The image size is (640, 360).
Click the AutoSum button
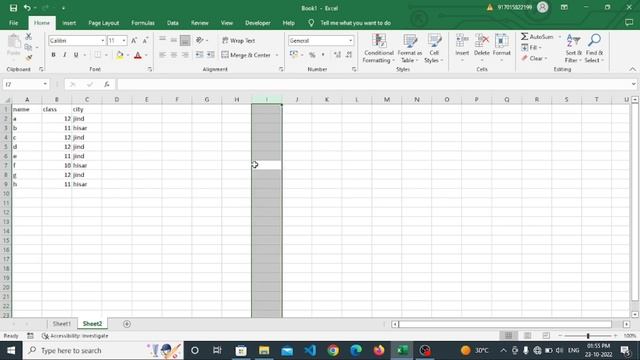[x=537, y=37]
